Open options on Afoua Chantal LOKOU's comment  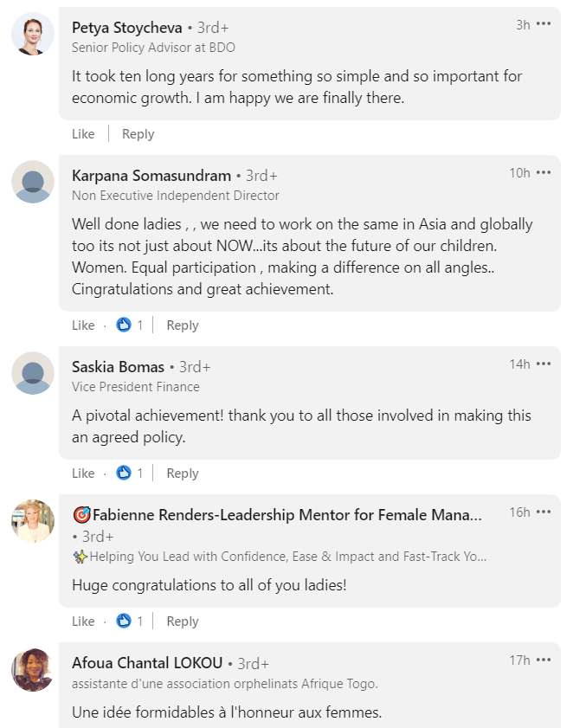544,660
